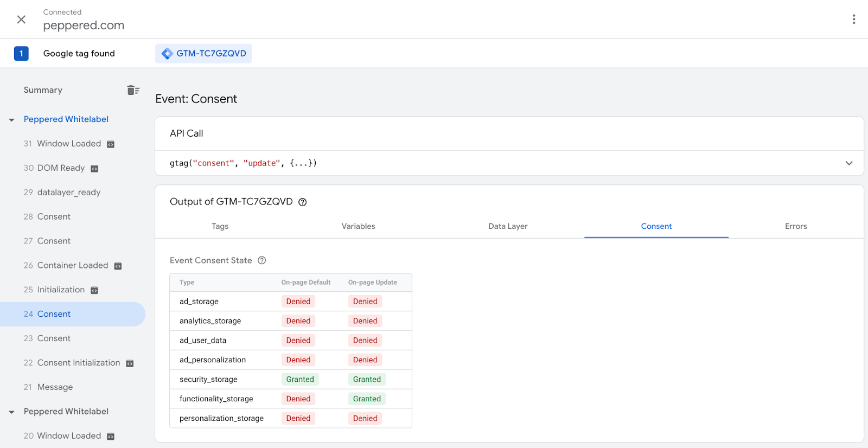Collapse the lower Peppered Whitelabel group arrow
The width and height of the screenshot is (868, 448).
[x=11, y=412]
